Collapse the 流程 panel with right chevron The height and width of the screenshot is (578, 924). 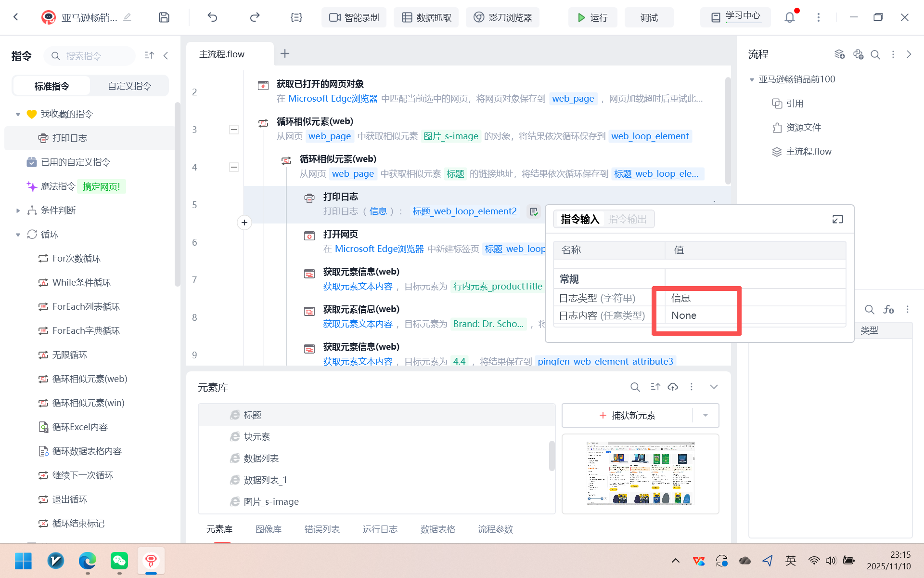pyautogui.click(x=909, y=54)
